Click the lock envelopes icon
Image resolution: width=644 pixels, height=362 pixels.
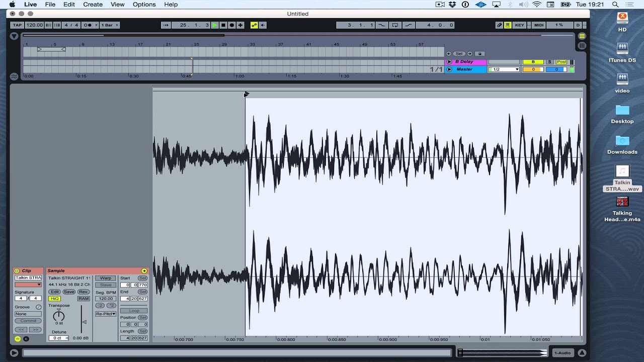tap(480, 54)
